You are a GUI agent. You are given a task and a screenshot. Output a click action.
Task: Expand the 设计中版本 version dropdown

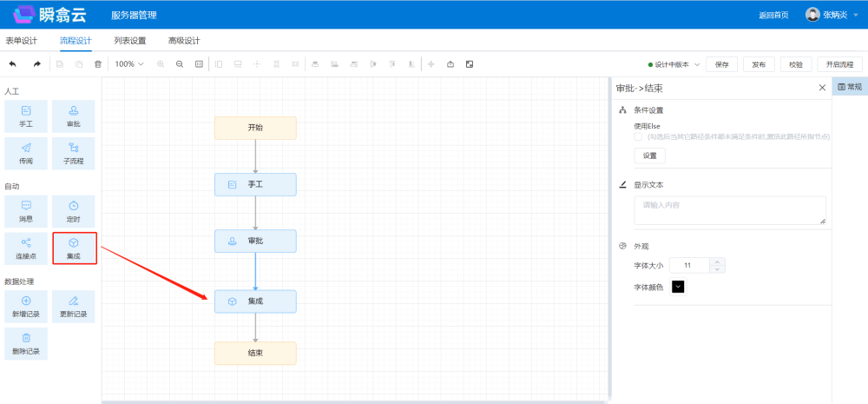coord(674,64)
